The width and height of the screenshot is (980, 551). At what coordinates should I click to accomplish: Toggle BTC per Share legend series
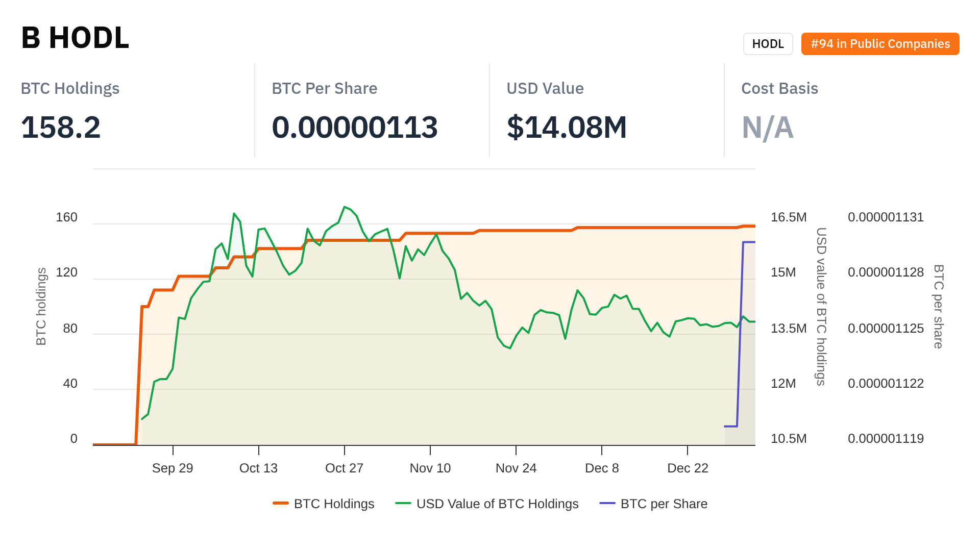[x=664, y=504]
